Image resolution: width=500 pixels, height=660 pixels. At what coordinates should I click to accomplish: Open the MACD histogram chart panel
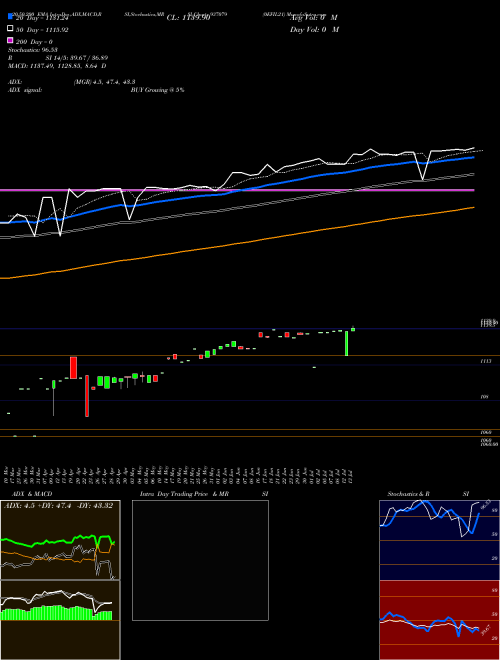click(60, 620)
